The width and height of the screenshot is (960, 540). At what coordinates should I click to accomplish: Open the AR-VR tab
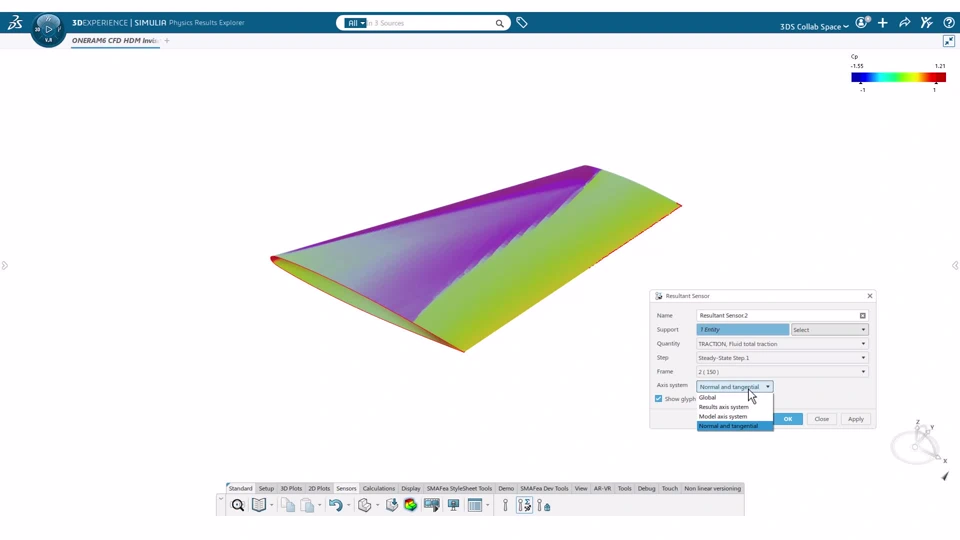602,489
